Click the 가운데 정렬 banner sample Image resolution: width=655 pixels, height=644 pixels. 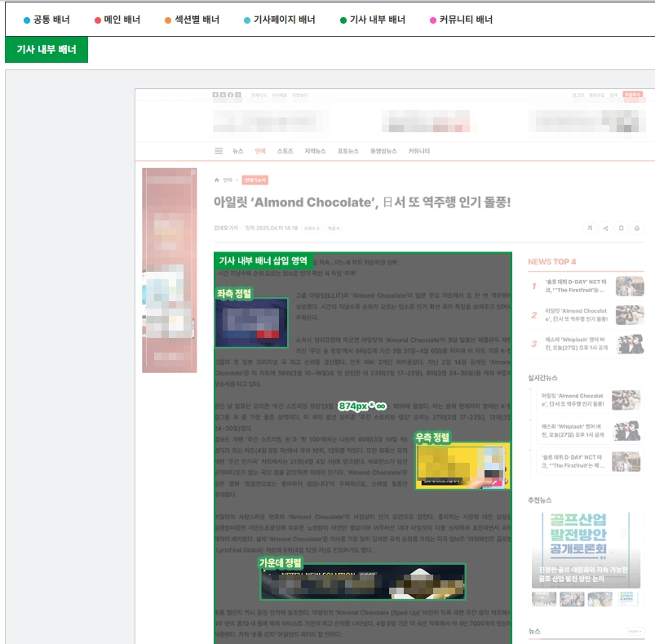point(363,582)
